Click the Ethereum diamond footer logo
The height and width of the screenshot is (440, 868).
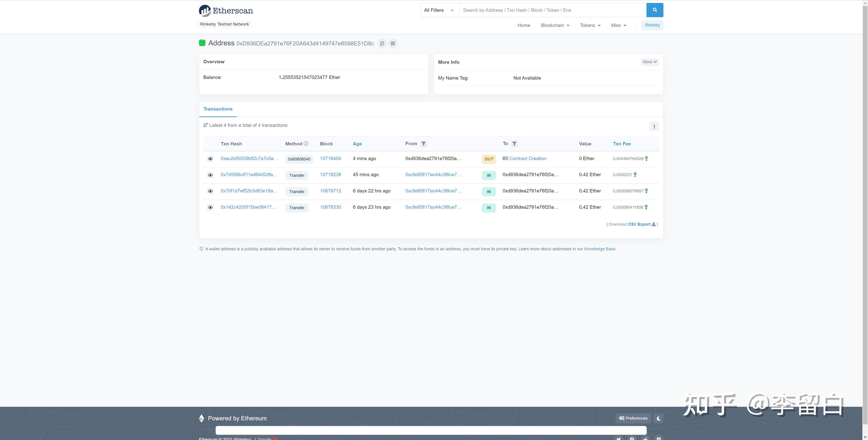[201, 419]
